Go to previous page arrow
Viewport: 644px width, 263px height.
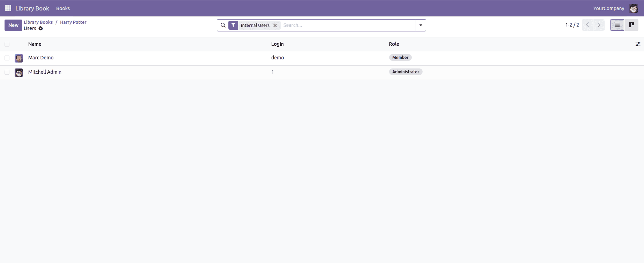[588, 25]
